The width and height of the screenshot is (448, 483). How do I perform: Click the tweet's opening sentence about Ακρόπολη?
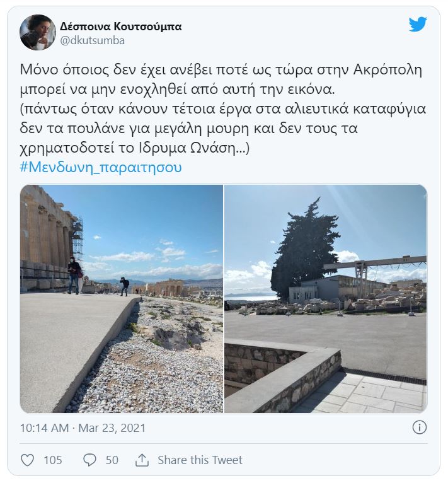pos(221,80)
